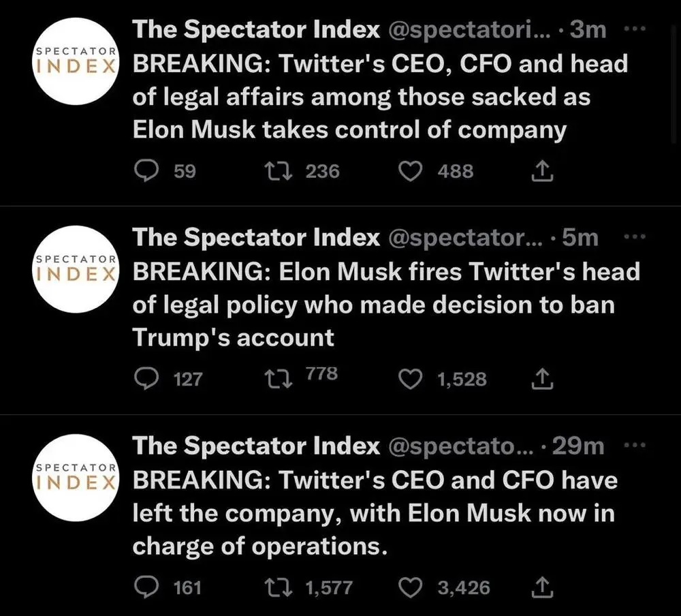This screenshot has height=616, width=681.
Task: Reply to the tweet with 127 comments
Action: coord(144,380)
